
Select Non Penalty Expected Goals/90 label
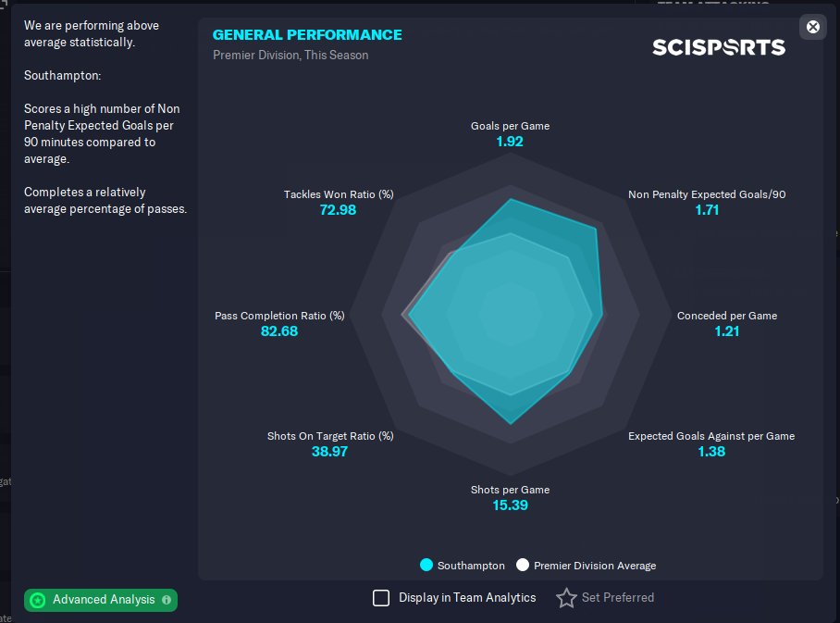(707, 194)
